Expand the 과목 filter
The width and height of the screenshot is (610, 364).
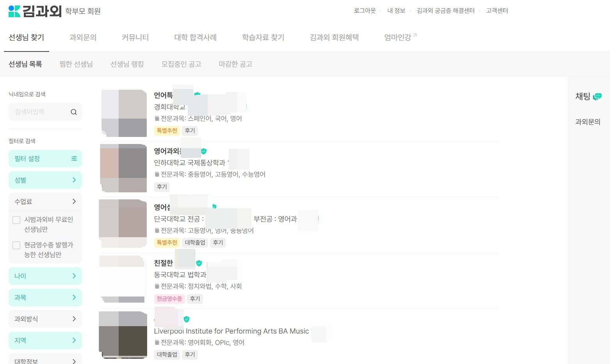tap(45, 297)
